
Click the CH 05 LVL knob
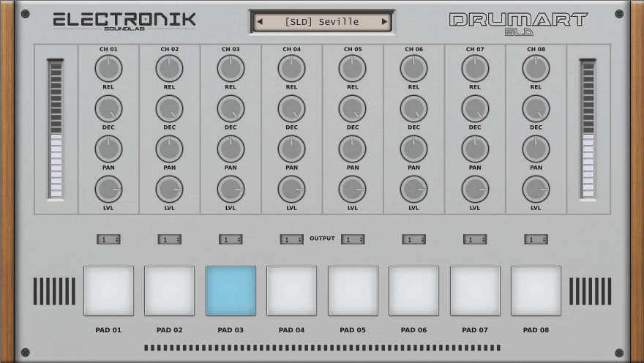[x=353, y=190]
